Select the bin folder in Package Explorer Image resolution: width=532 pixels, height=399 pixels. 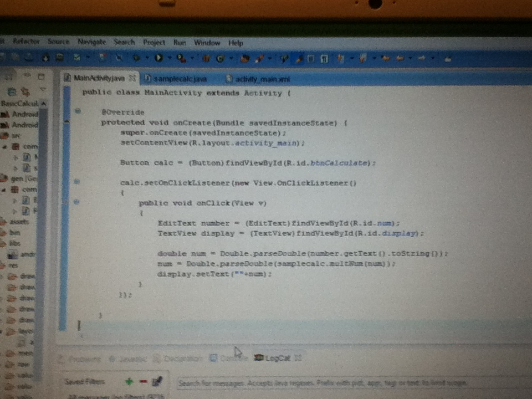click(x=11, y=233)
